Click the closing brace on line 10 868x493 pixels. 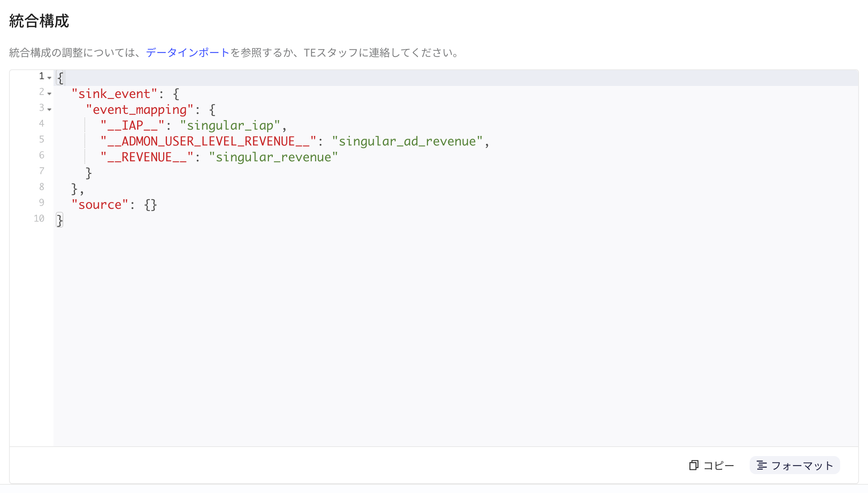point(60,220)
